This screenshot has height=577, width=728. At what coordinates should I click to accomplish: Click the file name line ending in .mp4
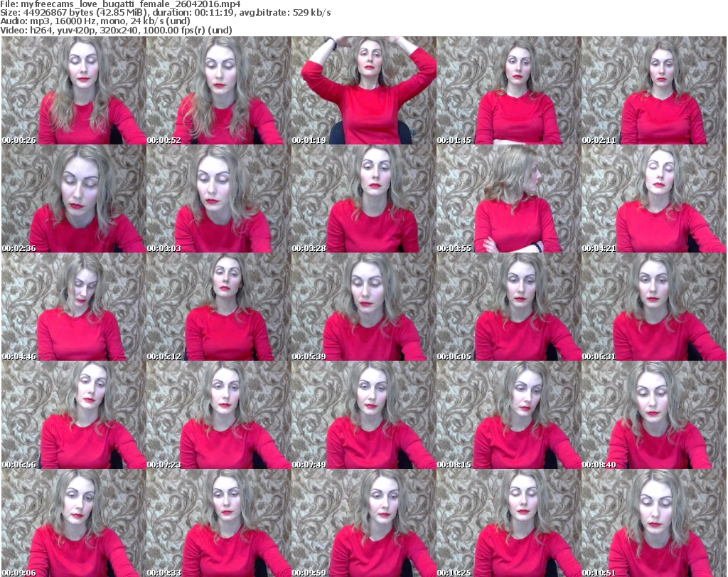coord(120,4)
